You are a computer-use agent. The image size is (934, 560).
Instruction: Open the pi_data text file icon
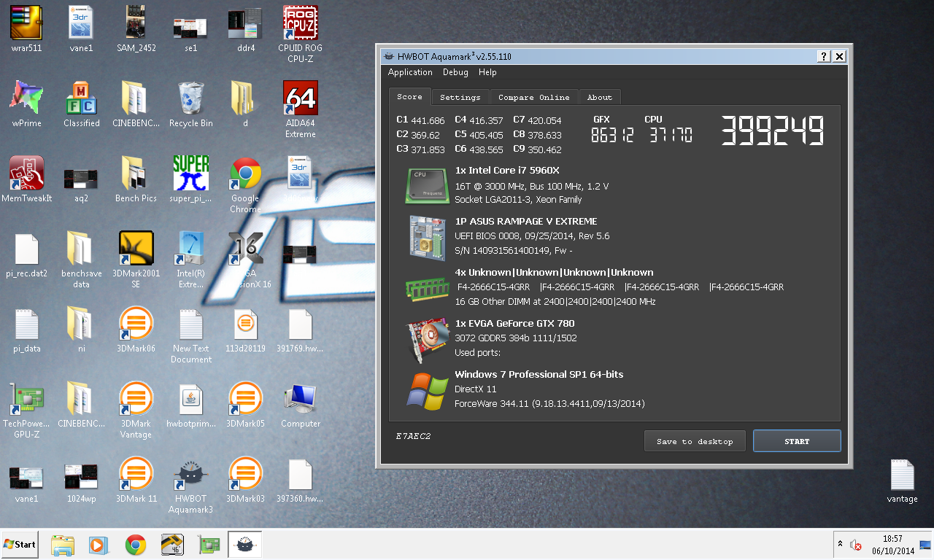(x=26, y=323)
